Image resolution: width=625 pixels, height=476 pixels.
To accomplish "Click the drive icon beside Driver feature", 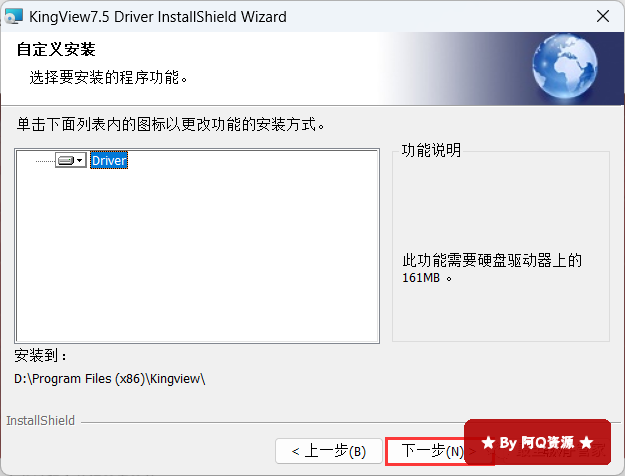I will (x=66, y=160).
